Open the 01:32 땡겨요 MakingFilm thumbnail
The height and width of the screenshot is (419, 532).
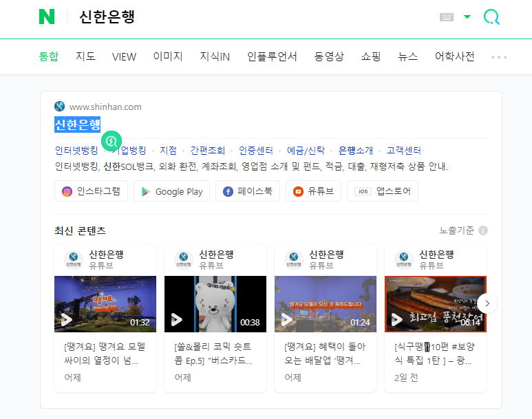tap(105, 304)
